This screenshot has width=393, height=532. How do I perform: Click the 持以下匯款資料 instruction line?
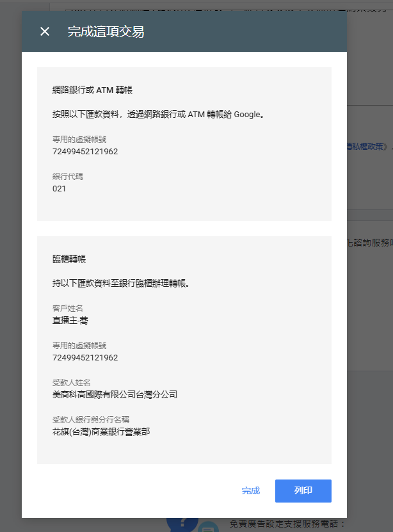click(x=121, y=284)
